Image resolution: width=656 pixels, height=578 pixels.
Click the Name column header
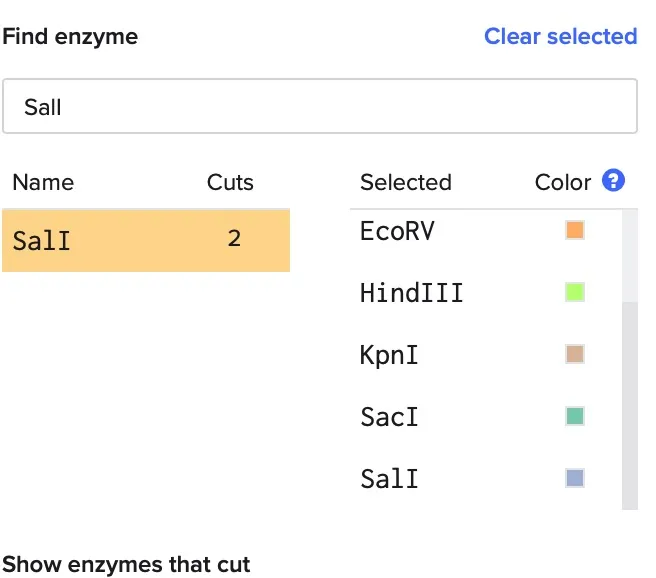[43, 183]
